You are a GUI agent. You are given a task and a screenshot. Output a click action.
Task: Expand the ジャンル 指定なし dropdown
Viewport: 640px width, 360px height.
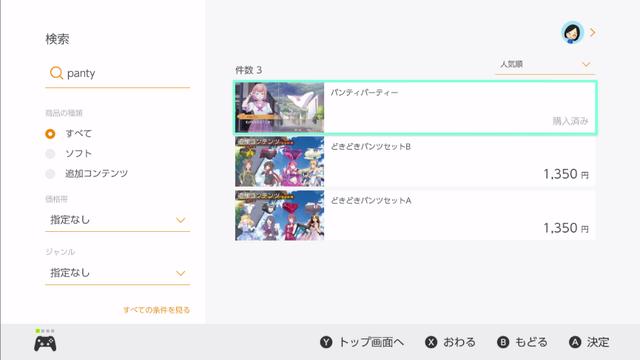(x=118, y=273)
